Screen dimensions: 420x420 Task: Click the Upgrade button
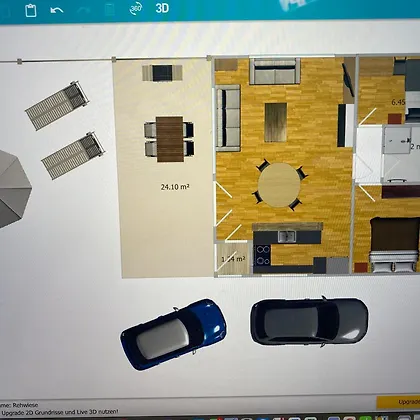click(x=398, y=402)
